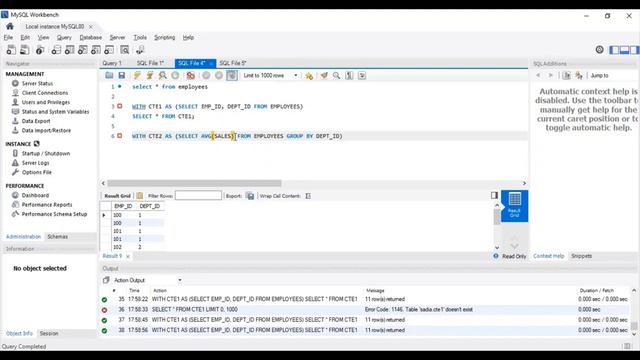The width and height of the screenshot is (640, 360).
Task: Create new view icon
Action: click(x=82, y=50)
